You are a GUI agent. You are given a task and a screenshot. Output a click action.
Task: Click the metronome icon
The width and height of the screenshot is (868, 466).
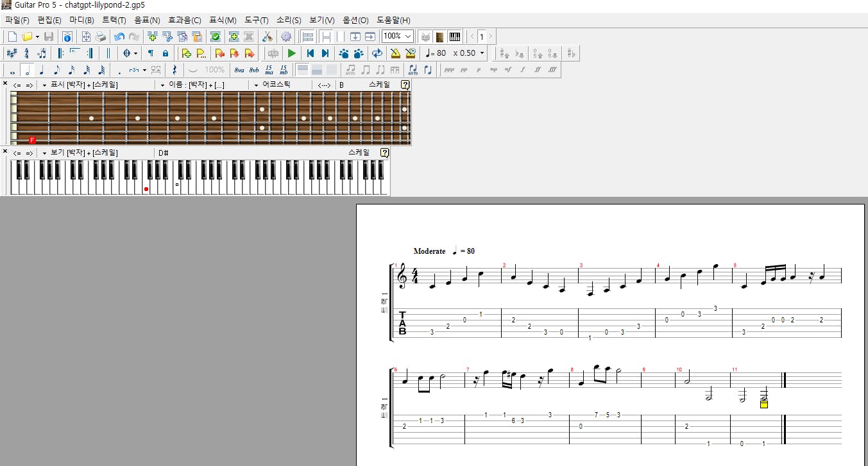pos(395,53)
